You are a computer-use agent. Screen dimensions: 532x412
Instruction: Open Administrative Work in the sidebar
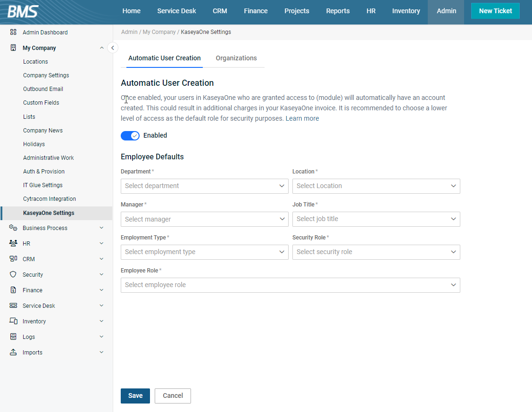49,157
